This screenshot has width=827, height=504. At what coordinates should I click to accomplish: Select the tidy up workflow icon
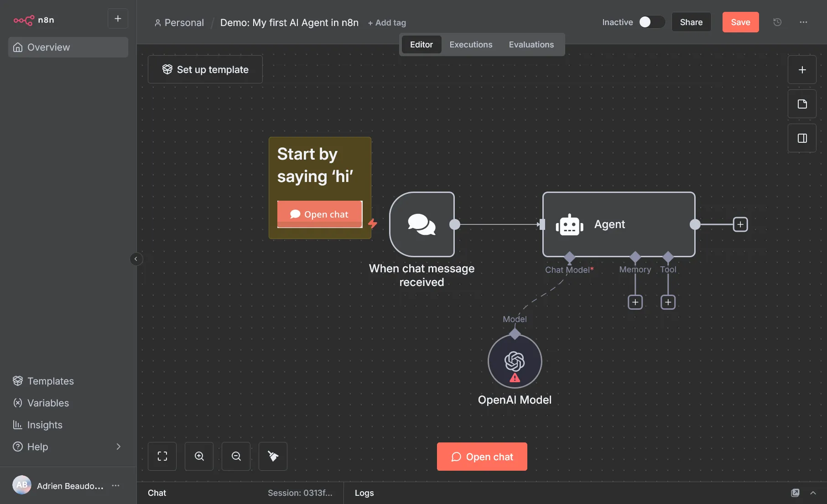[x=273, y=456]
